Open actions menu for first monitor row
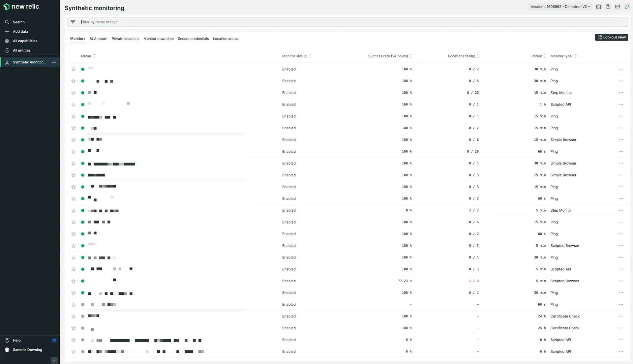This screenshot has width=633, height=364. pyautogui.click(x=621, y=69)
